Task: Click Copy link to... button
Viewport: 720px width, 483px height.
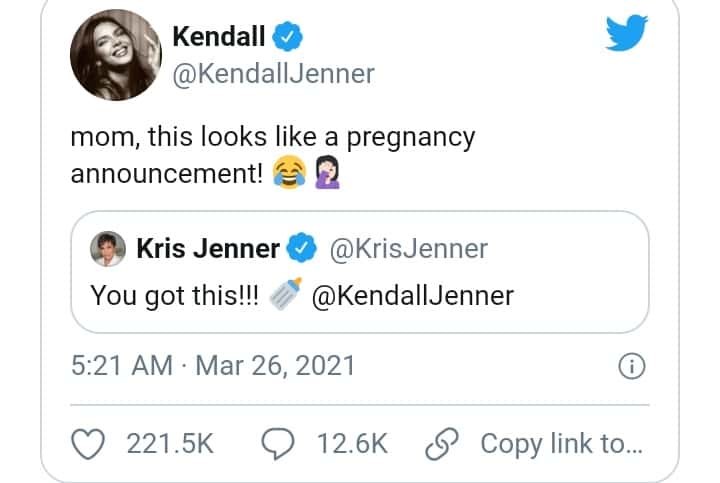Action: click(534, 444)
